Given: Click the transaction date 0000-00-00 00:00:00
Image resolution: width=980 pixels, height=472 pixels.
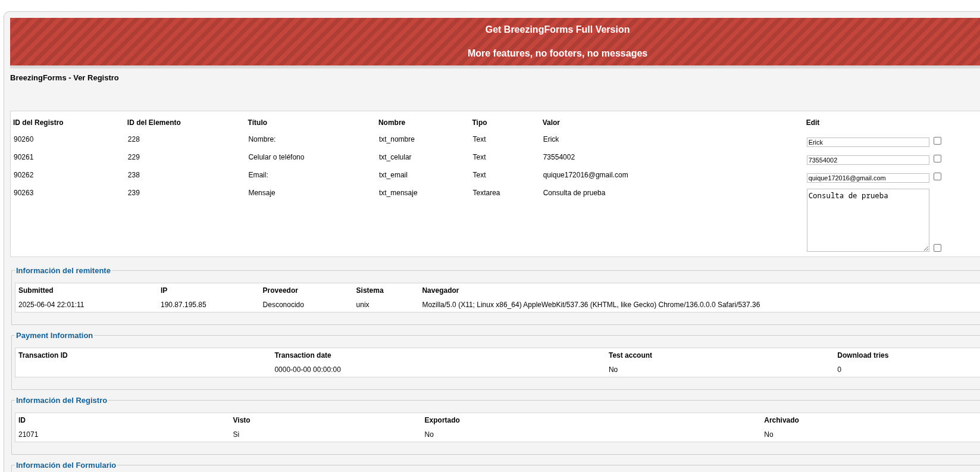Looking at the screenshot, I should coord(308,370).
